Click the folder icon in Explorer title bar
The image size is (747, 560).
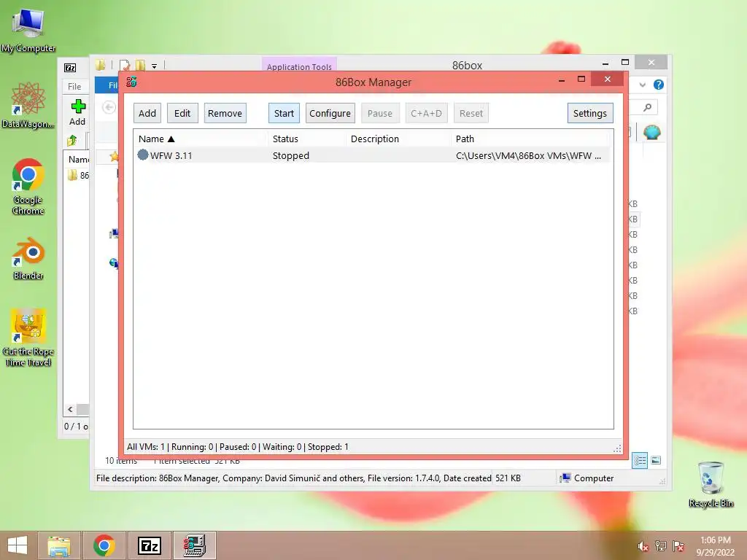(x=100, y=65)
